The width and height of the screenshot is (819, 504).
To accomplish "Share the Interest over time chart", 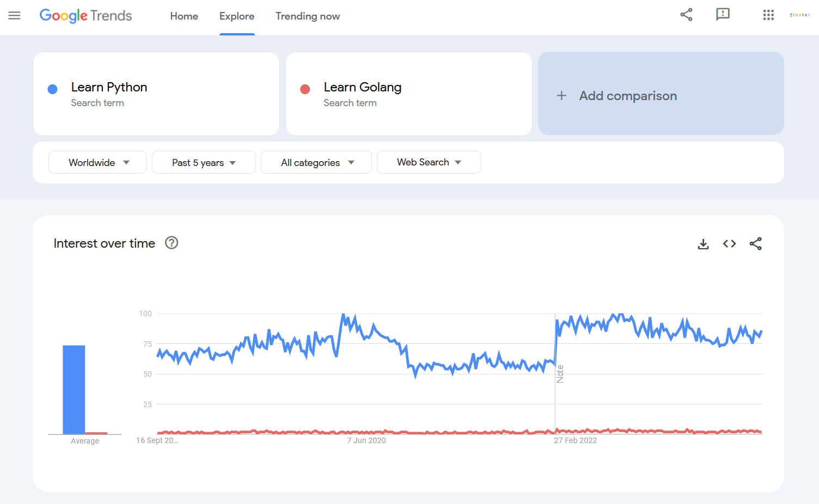I will (x=756, y=244).
